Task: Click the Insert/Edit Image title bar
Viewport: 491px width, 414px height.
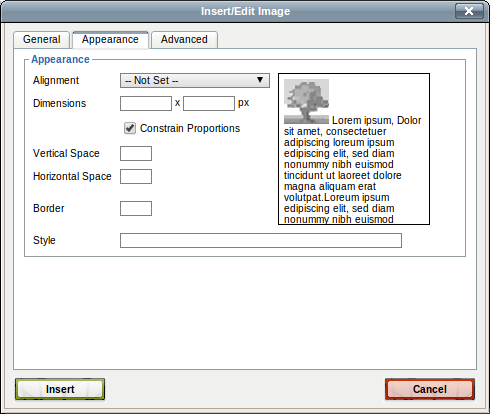Action: click(x=246, y=11)
